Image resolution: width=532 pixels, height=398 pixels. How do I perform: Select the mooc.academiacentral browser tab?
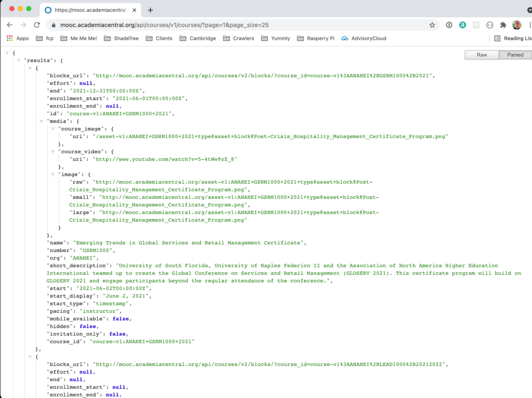(91, 10)
